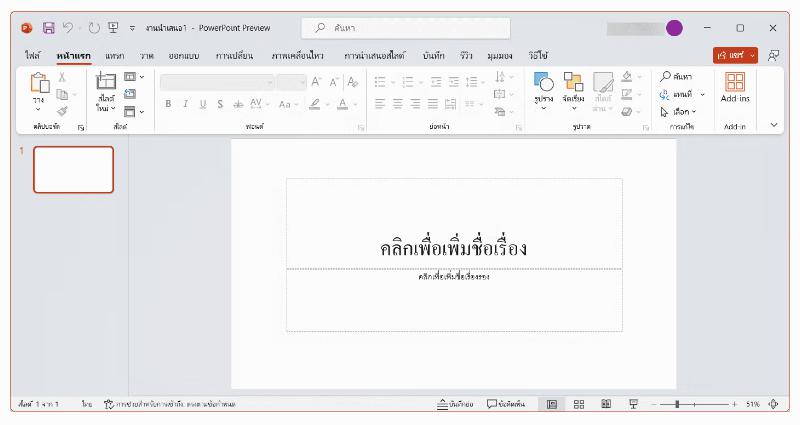This screenshot has height=425, width=800.
Task: Click the orange Share (แชร์) button
Action: (735, 55)
